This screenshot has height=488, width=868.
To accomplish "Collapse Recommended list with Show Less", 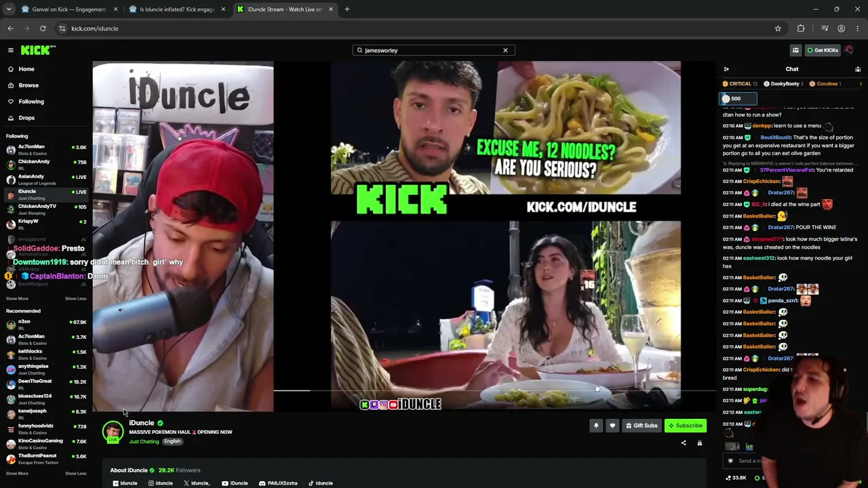I will pyautogui.click(x=75, y=474).
